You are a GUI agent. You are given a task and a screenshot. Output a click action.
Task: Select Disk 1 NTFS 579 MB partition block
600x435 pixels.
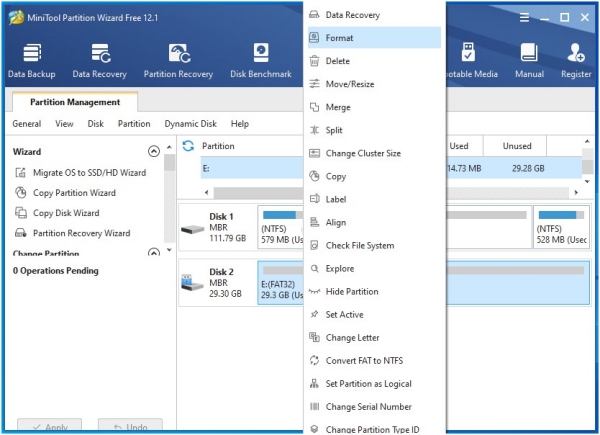point(281,227)
